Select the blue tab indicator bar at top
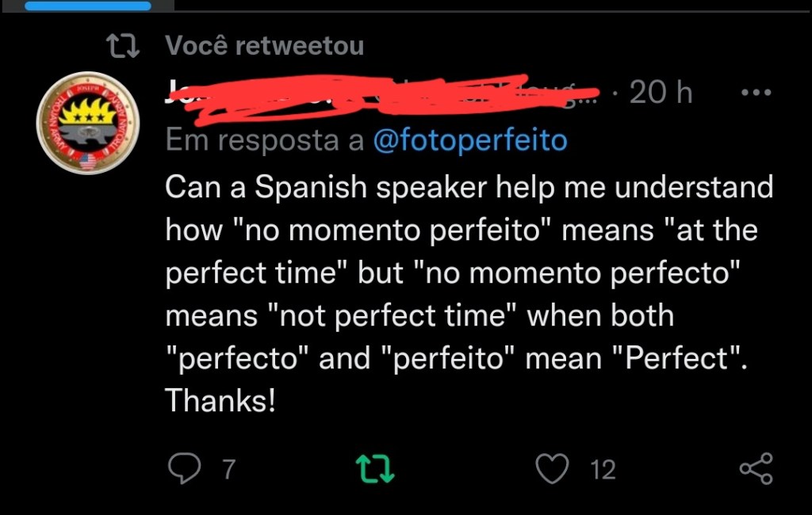This screenshot has width=812, height=515. point(87,6)
